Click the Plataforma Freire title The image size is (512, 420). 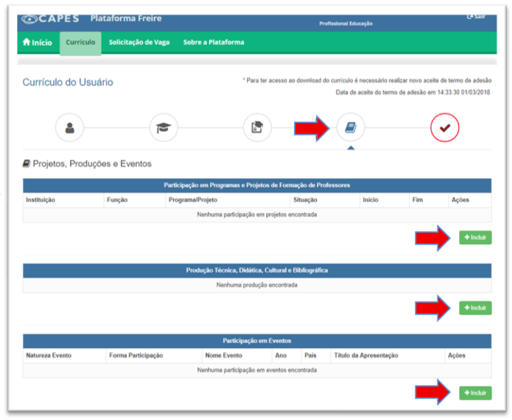(126, 19)
